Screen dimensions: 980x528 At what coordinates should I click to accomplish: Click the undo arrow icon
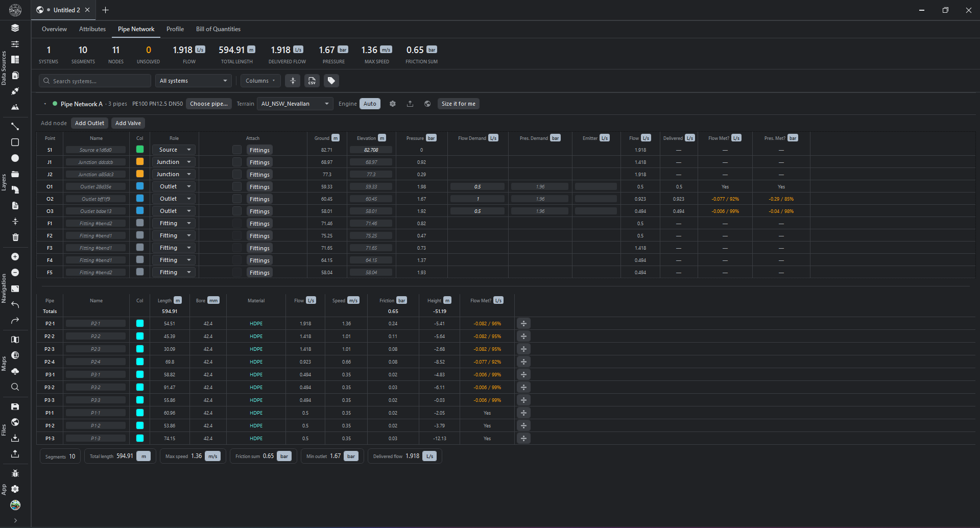coord(15,305)
